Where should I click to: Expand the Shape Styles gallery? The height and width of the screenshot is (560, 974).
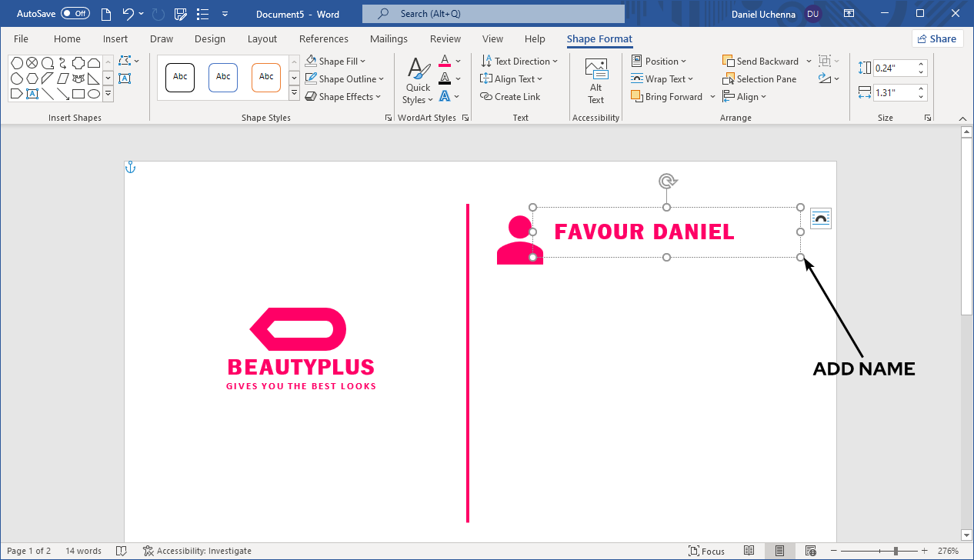(294, 94)
